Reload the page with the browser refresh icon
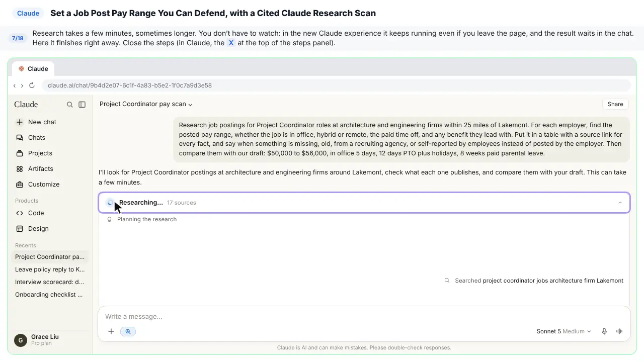 pos(32,85)
